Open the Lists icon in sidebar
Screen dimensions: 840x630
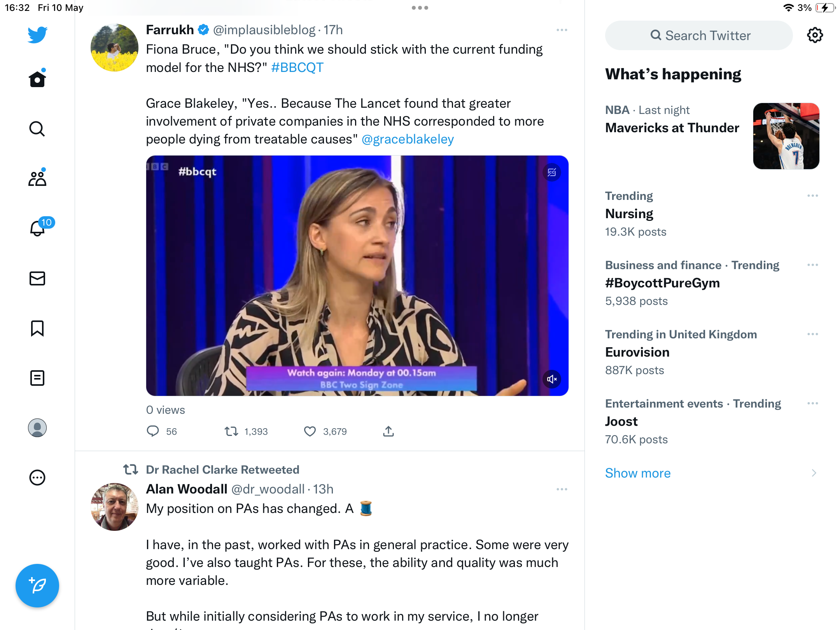(37, 378)
